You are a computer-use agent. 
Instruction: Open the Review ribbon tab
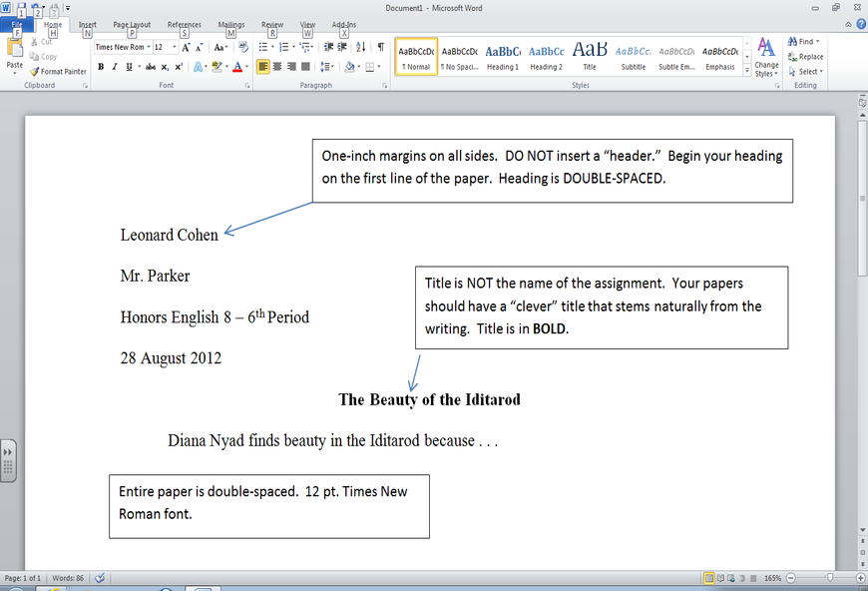click(x=270, y=24)
